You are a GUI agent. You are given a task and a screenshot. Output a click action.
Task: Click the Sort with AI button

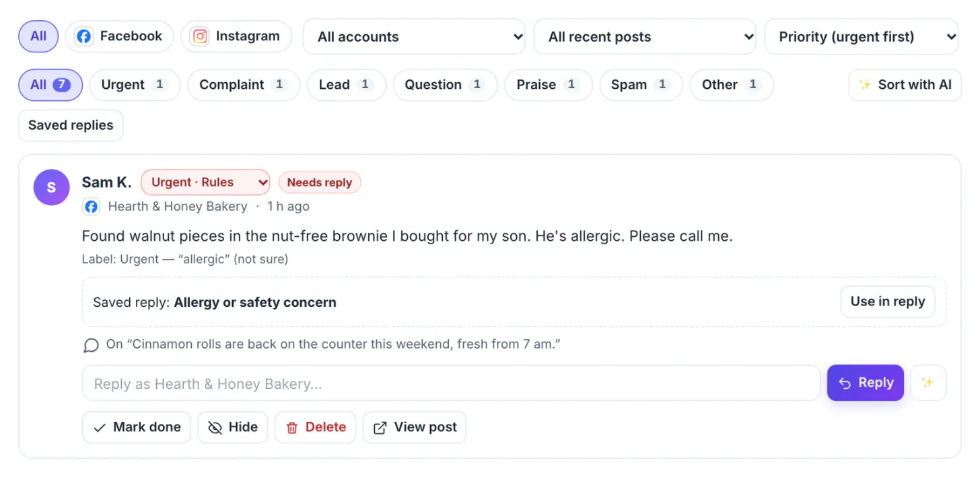click(905, 85)
